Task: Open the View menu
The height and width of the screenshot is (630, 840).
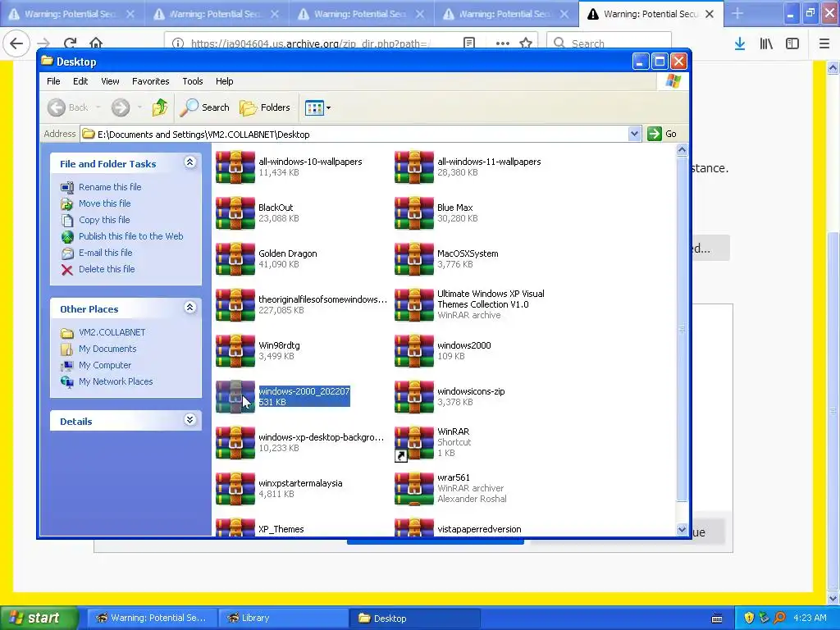Action: (110, 81)
